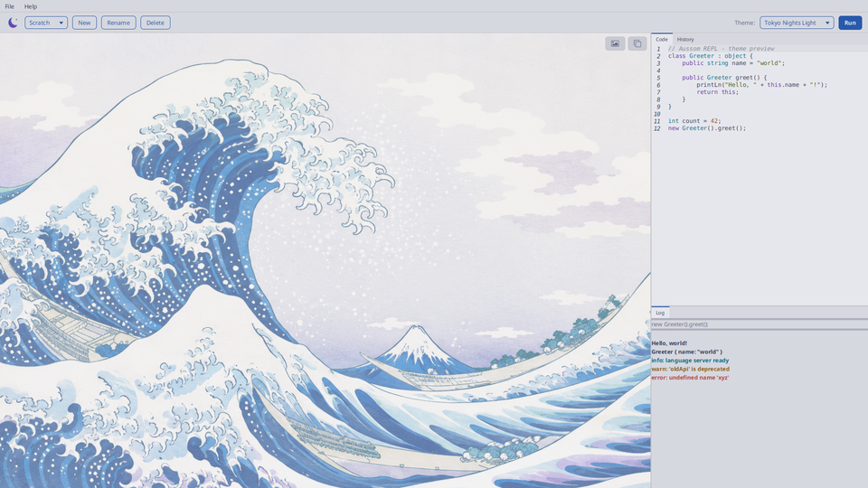Click the Rename button

coord(118,23)
